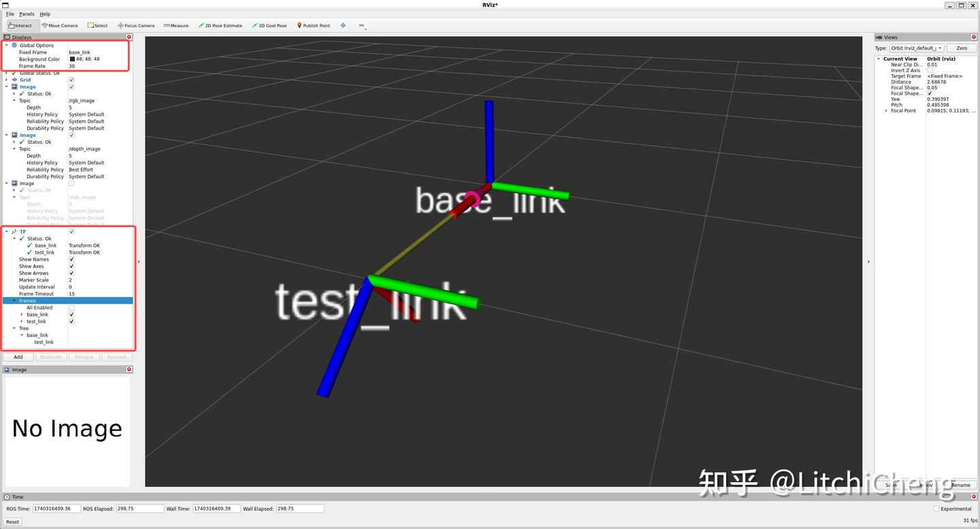This screenshot has height=529, width=980.
Task: Open the views Type dropdown showing Orbit
Action: point(916,48)
